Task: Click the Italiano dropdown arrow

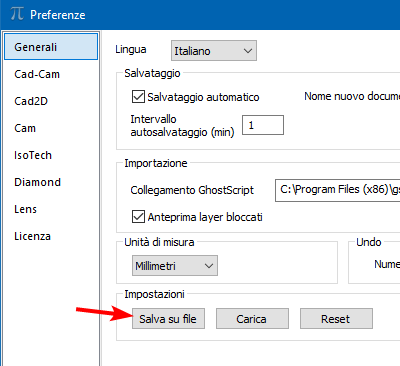Action: (x=247, y=51)
